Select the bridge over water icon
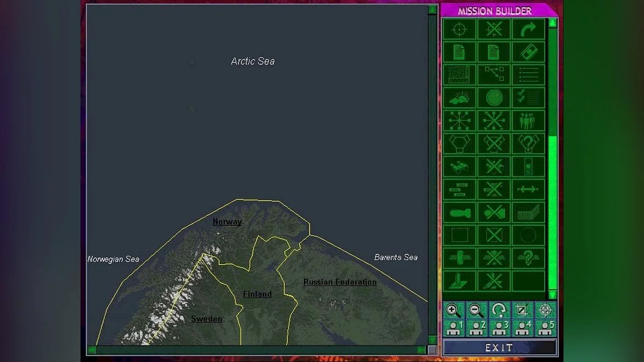The width and height of the screenshot is (644, 362). click(x=459, y=258)
